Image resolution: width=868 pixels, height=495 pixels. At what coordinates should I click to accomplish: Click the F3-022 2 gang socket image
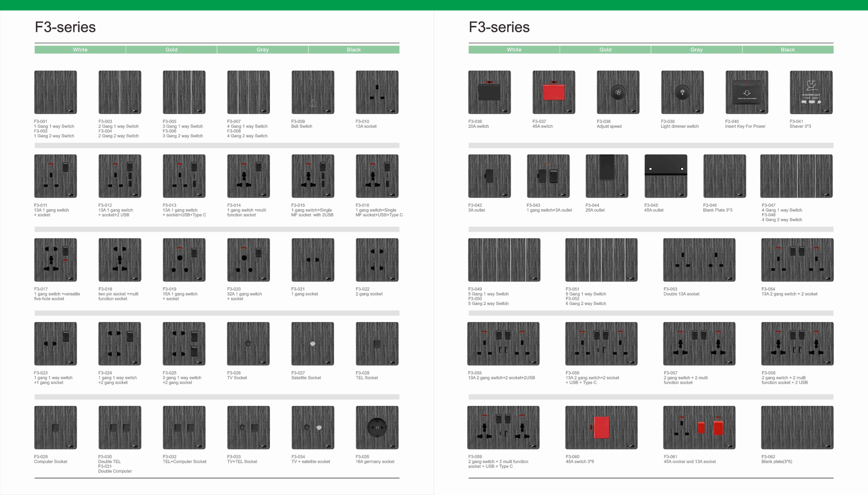(x=377, y=260)
